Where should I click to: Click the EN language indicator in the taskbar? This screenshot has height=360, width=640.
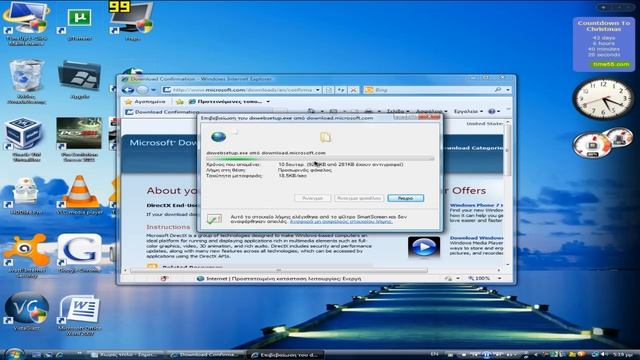(x=435, y=354)
